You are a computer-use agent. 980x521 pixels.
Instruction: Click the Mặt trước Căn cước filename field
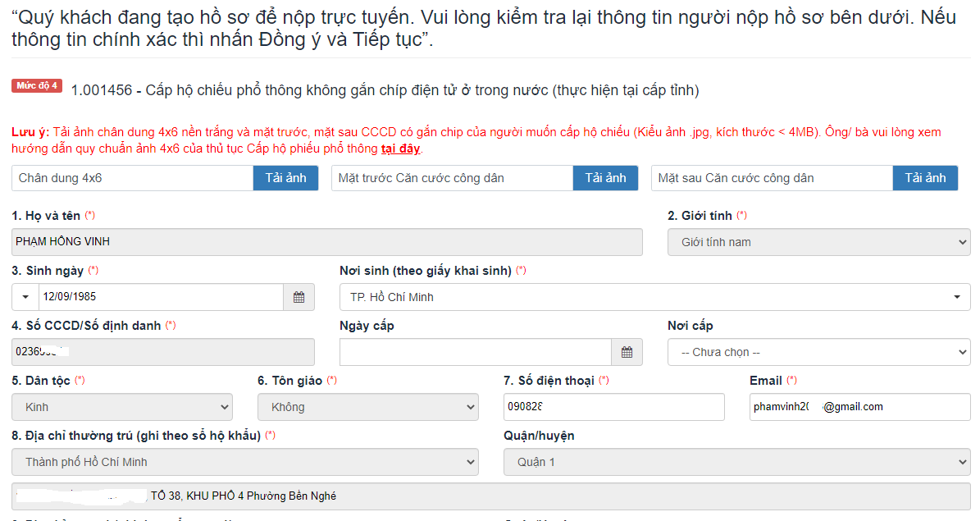click(x=451, y=177)
